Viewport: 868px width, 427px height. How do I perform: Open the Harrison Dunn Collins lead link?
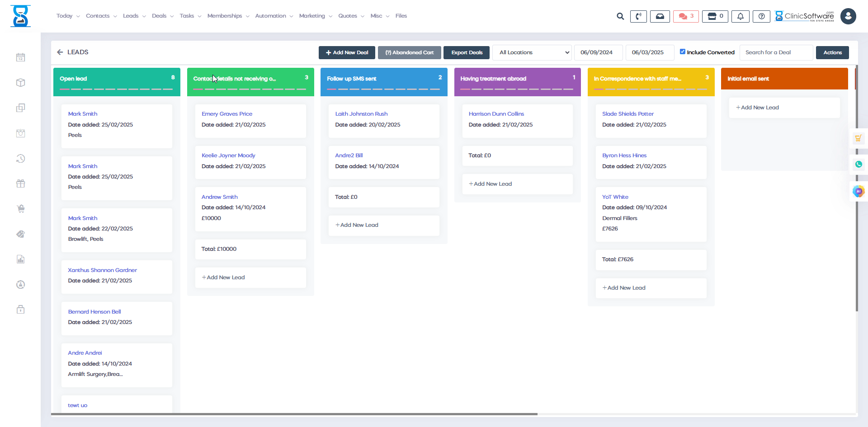[x=496, y=113]
